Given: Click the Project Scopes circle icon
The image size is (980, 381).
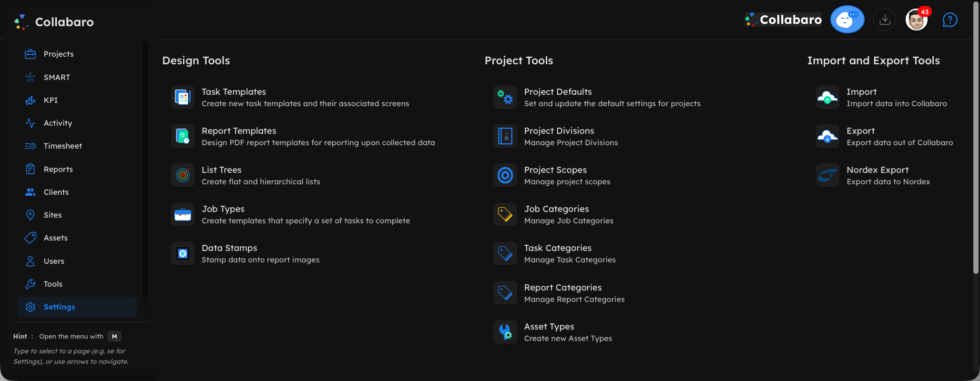Looking at the screenshot, I should pos(505,175).
